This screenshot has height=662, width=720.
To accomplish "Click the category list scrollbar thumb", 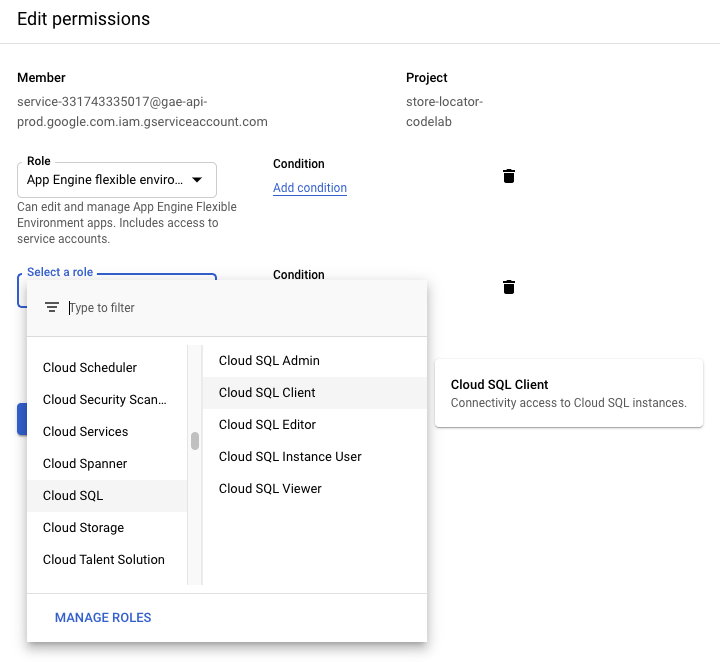I will 195,441.
